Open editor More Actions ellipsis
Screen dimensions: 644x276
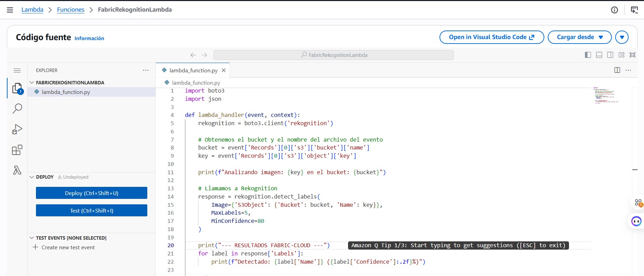pos(628,70)
